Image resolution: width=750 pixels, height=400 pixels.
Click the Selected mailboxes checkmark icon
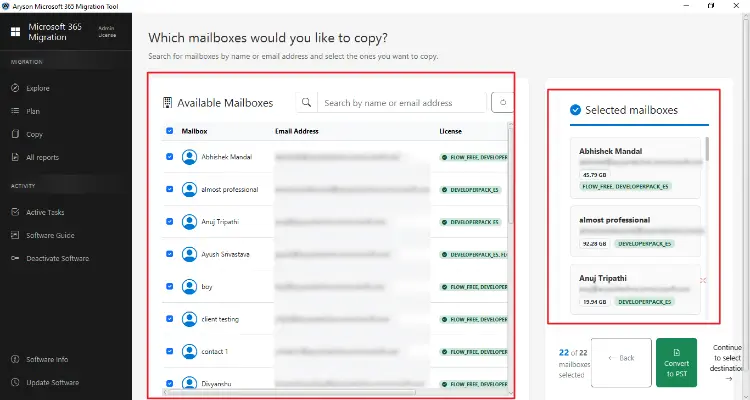(x=575, y=110)
